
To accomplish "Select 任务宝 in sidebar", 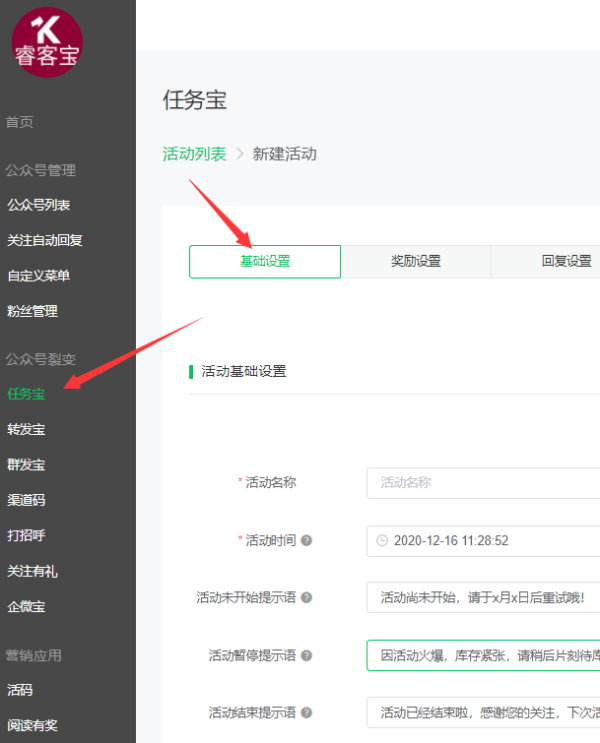I will [26, 394].
